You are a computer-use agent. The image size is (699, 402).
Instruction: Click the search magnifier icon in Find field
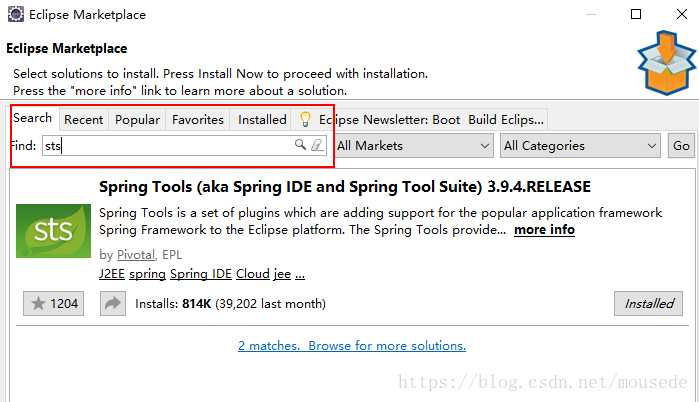300,144
